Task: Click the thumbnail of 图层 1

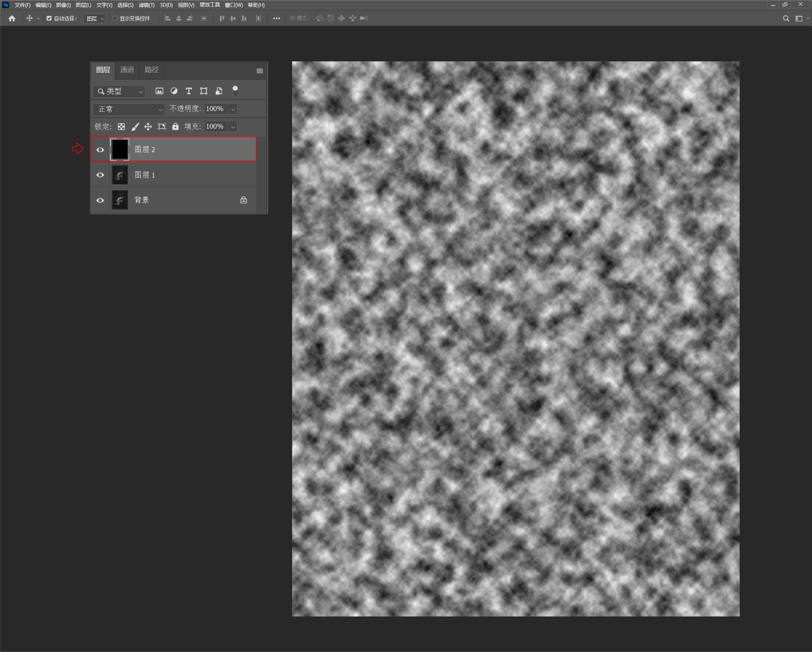Action: click(x=120, y=175)
